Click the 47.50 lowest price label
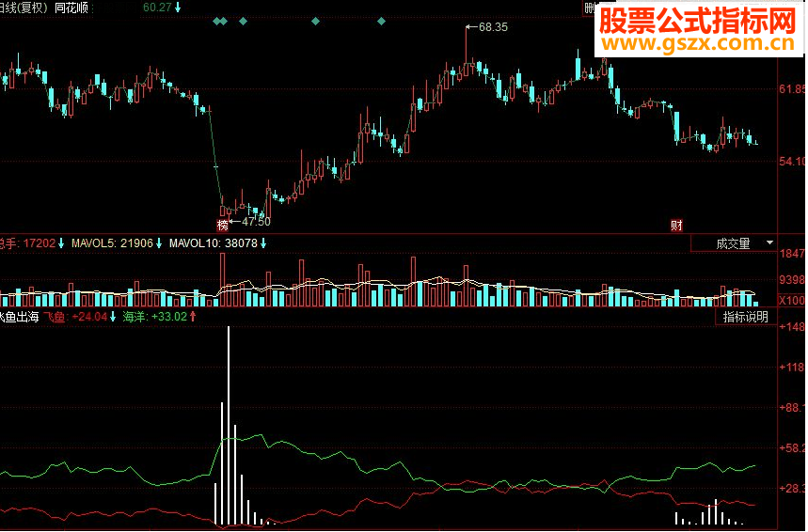Image resolution: width=808 pixels, height=532 pixels. (256, 222)
